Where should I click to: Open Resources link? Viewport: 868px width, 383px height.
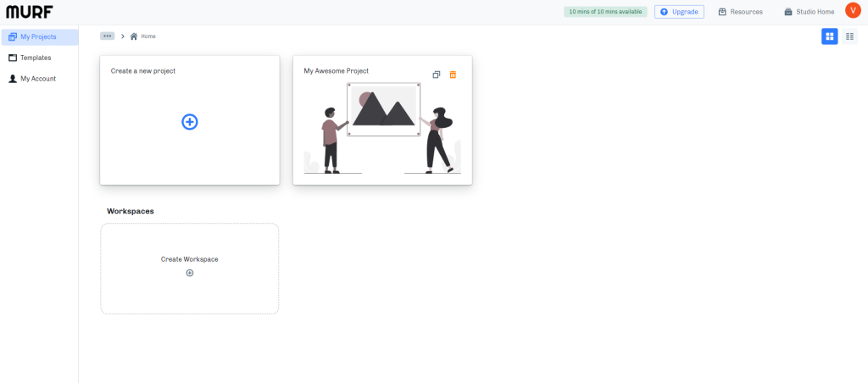(x=740, y=12)
